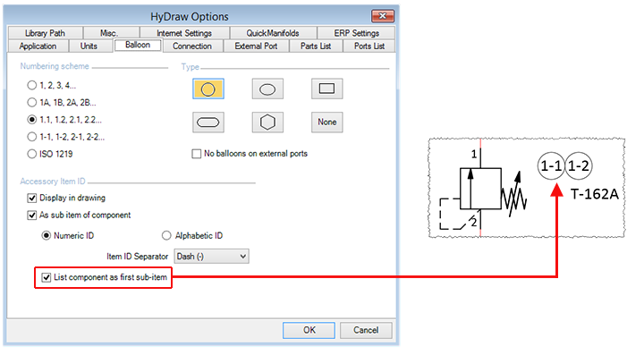Switch to the Parts List tab

tap(316, 46)
